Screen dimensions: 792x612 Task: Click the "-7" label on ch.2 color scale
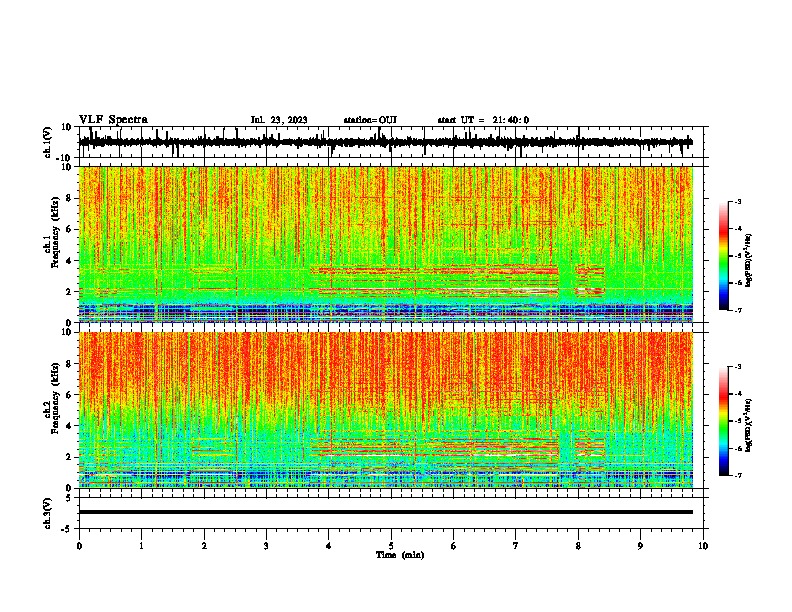click(x=738, y=475)
